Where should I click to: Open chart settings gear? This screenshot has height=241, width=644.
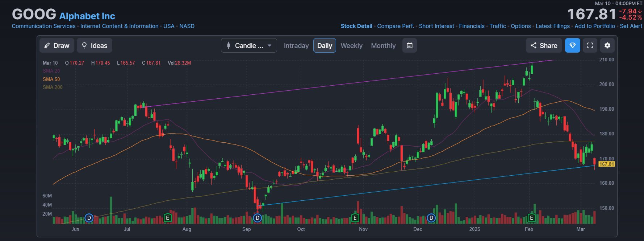click(x=607, y=45)
